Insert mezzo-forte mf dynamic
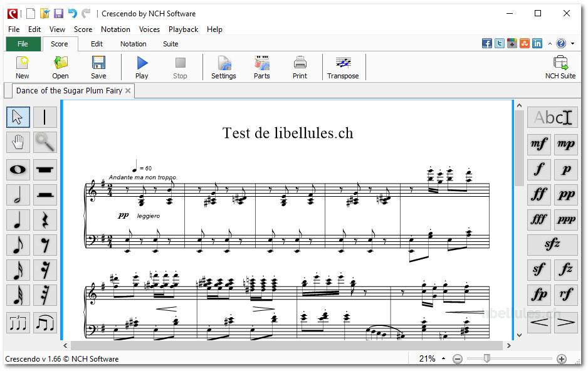 pos(539,144)
